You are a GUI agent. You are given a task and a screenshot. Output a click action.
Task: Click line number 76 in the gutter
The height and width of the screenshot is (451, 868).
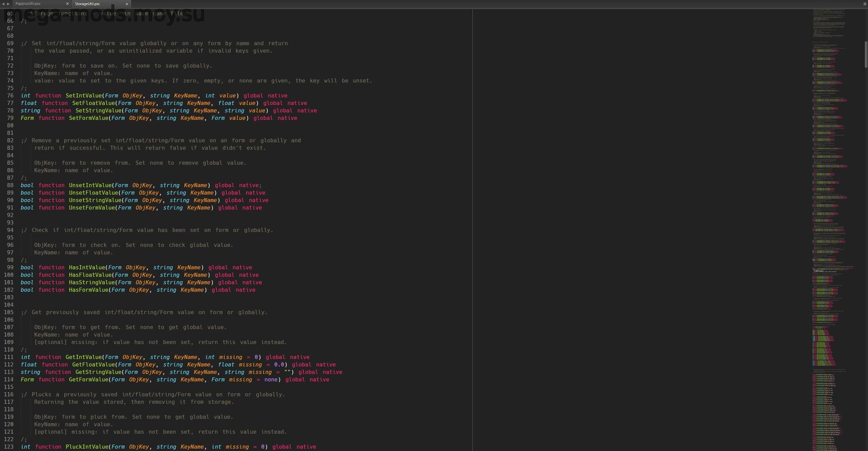tap(10, 96)
